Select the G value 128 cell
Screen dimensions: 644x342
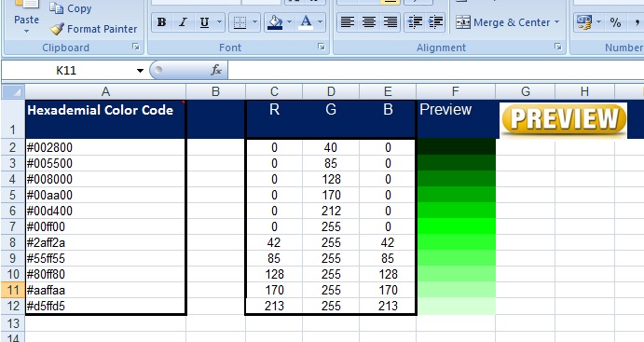pyautogui.click(x=331, y=179)
